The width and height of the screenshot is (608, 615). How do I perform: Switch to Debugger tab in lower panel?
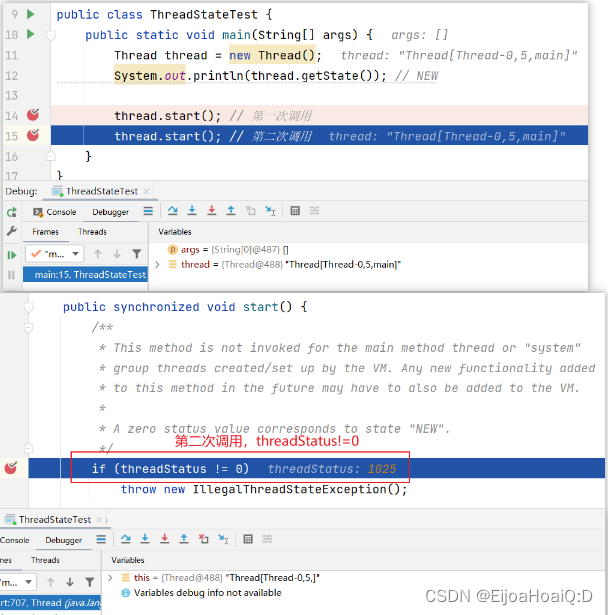tap(64, 540)
